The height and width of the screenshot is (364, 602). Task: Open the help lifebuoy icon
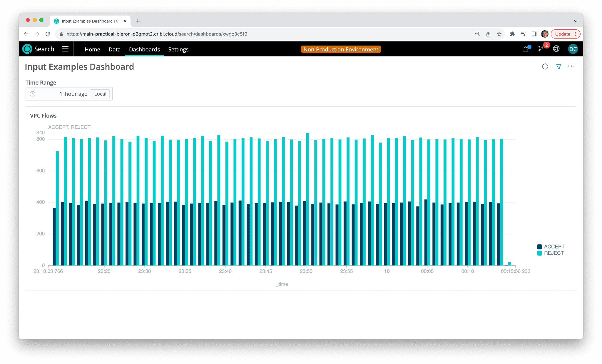[556, 49]
